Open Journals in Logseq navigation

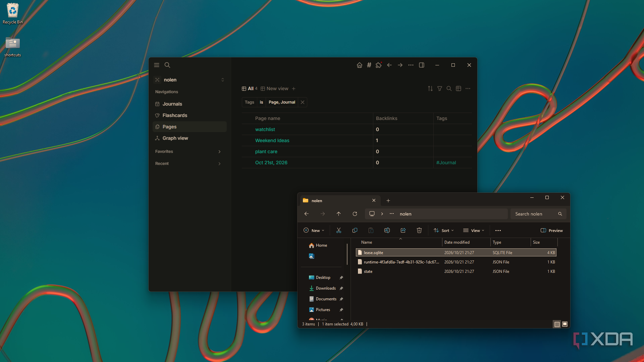click(x=190, y=104)
